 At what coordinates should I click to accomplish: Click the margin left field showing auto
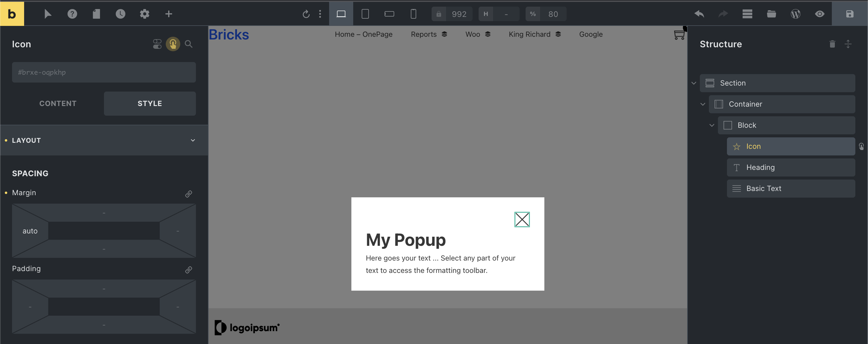coord(30,231)
